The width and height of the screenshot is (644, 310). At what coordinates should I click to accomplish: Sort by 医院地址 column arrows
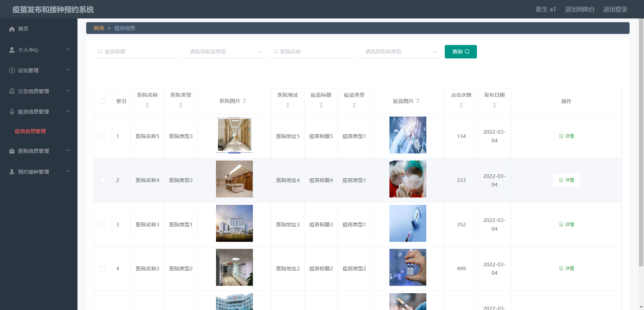[x=288, y=105]
